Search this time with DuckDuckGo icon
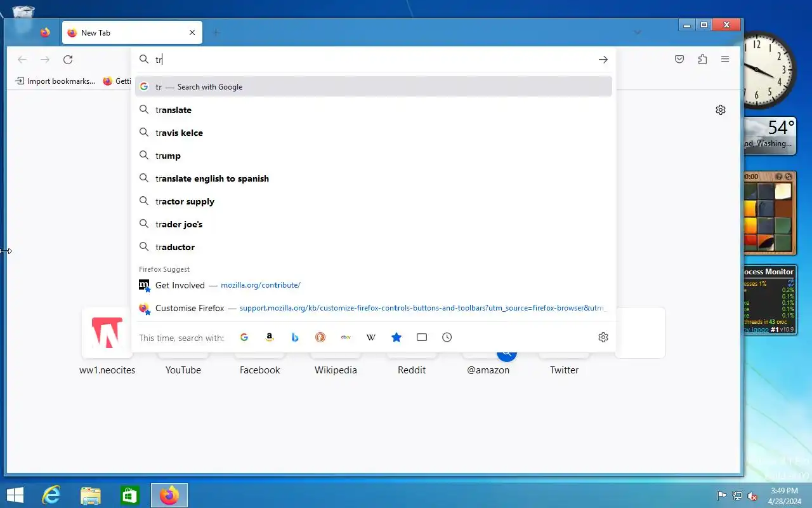Image resolution: width=812 pixels, height=508 pixels. [320, 337]
